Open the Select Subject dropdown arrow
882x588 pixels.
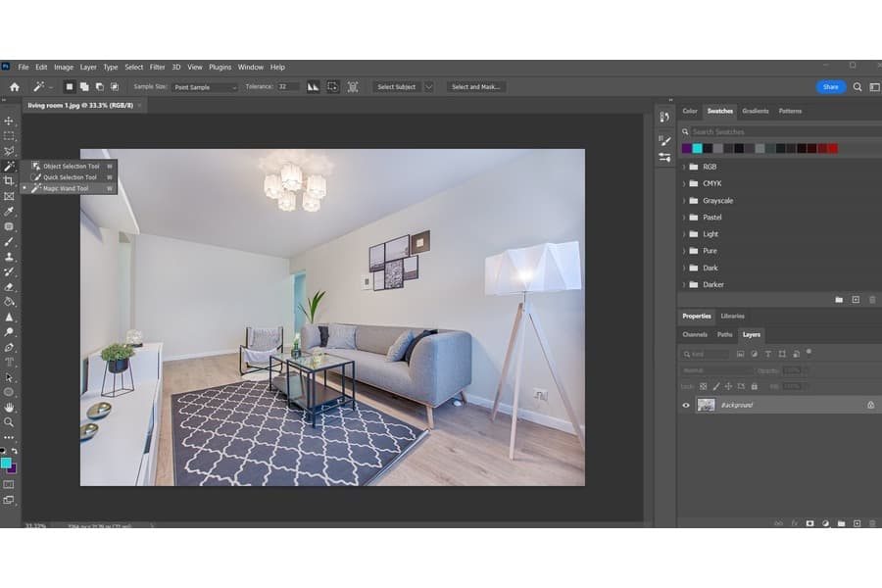point(428,86)
